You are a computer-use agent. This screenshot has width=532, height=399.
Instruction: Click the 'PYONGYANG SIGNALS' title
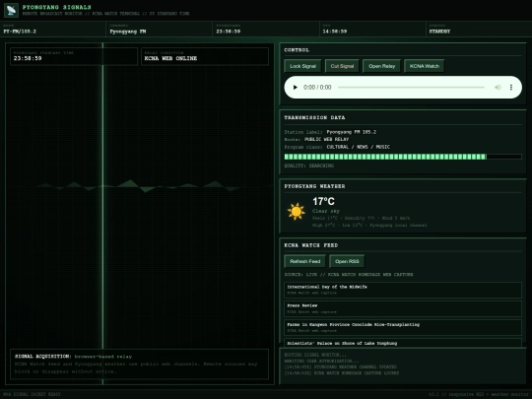pyautogui.click(x=57, y=7)
